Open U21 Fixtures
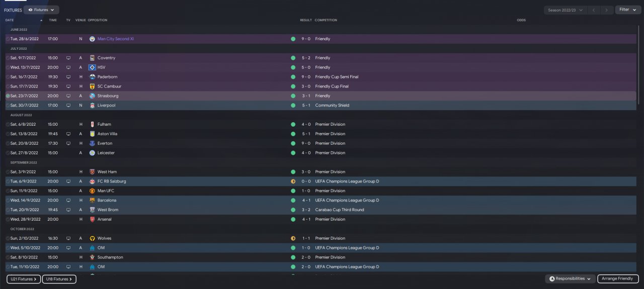This screenshot has height=289, width=644. pos(24,279)
